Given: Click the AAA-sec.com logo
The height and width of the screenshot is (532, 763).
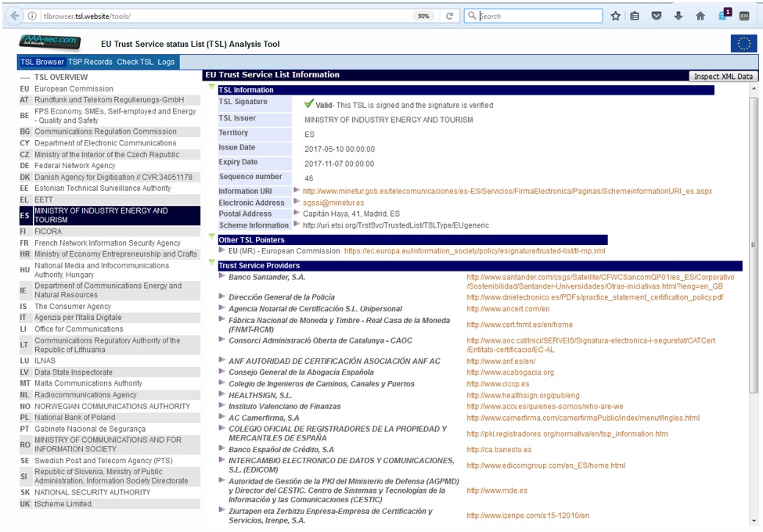Looking at the screenshot, I should [x=49, y=41].
